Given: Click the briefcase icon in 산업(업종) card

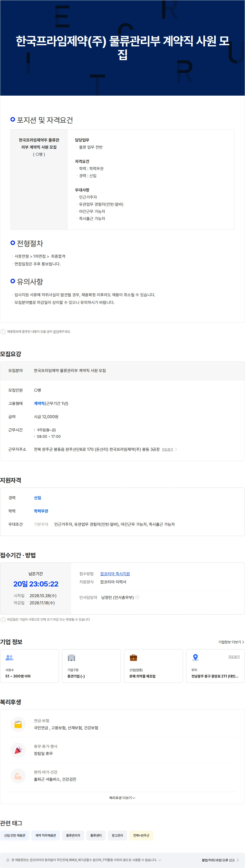Looking at the screenshot, I should coord(134,657).
